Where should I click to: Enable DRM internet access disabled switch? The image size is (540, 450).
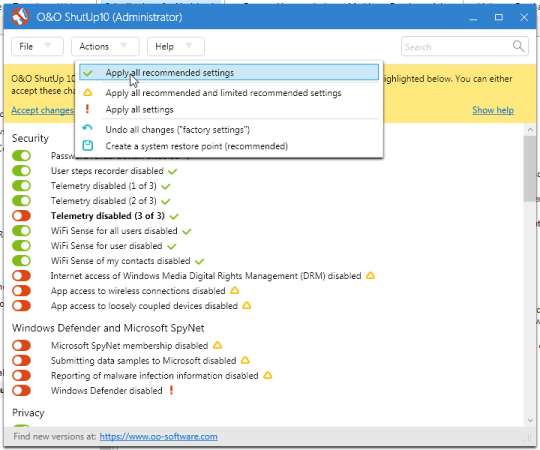21,275
